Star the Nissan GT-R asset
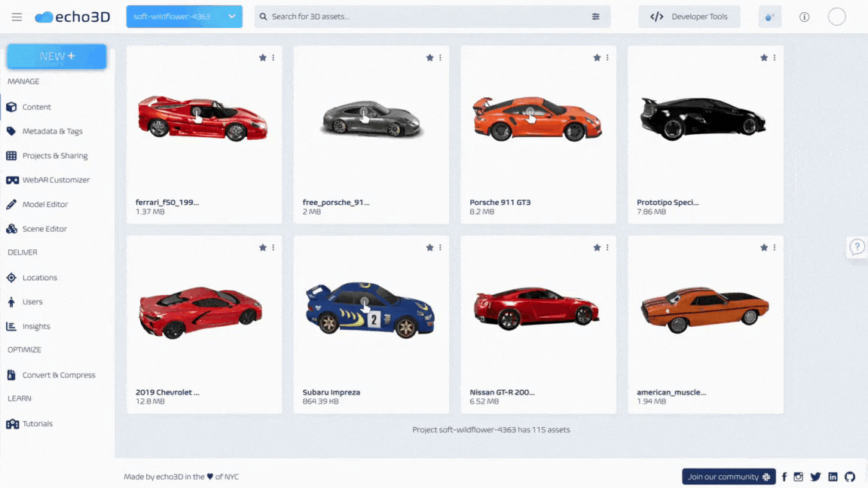Image resolution: width=868 pixels, height=488 pixels. point(598,248)
